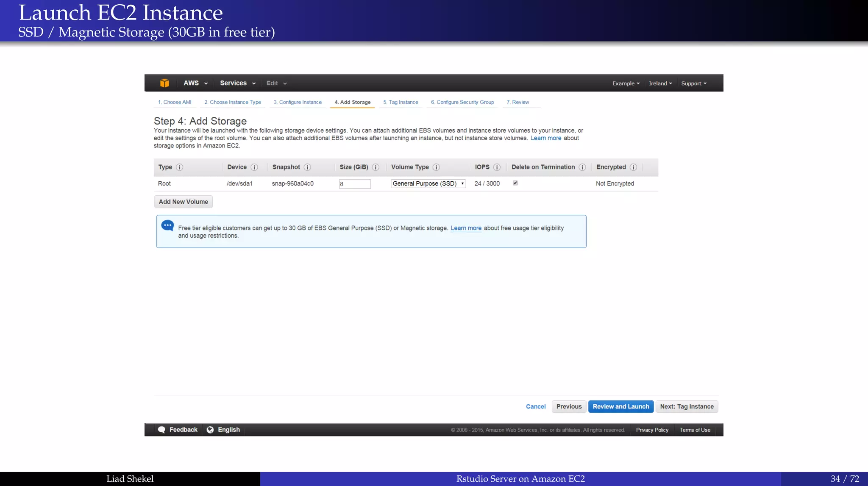Open the General Purpose (SSD) volume type dropdown
868x486 pixels.
coord(428,183)
